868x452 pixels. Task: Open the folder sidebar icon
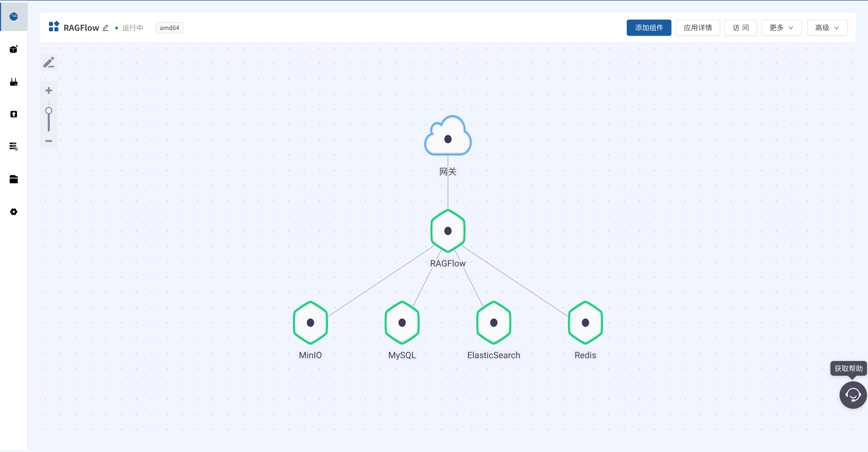pyautogui.click(x=14, y=179)
